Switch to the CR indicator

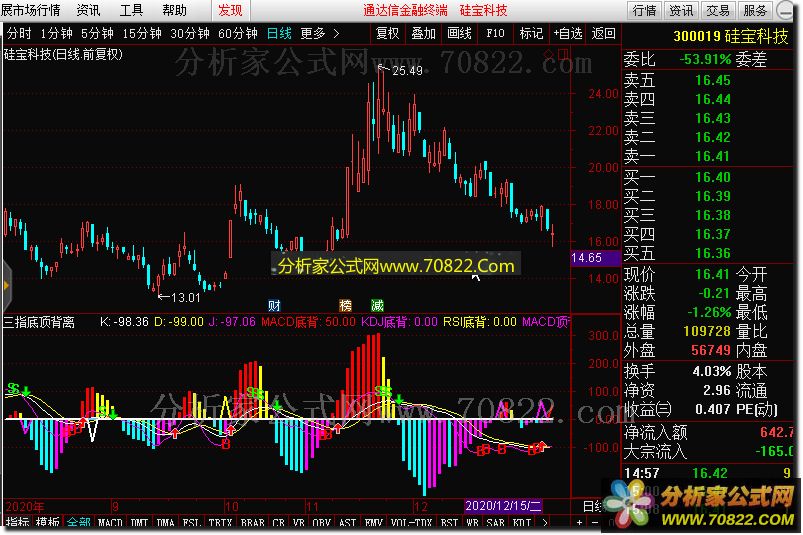[x=278, y=523]
